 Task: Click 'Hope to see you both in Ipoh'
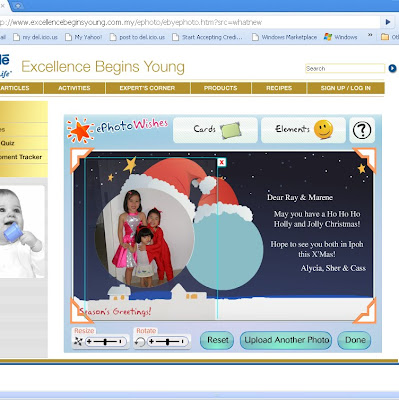click(x=317, y=244)
